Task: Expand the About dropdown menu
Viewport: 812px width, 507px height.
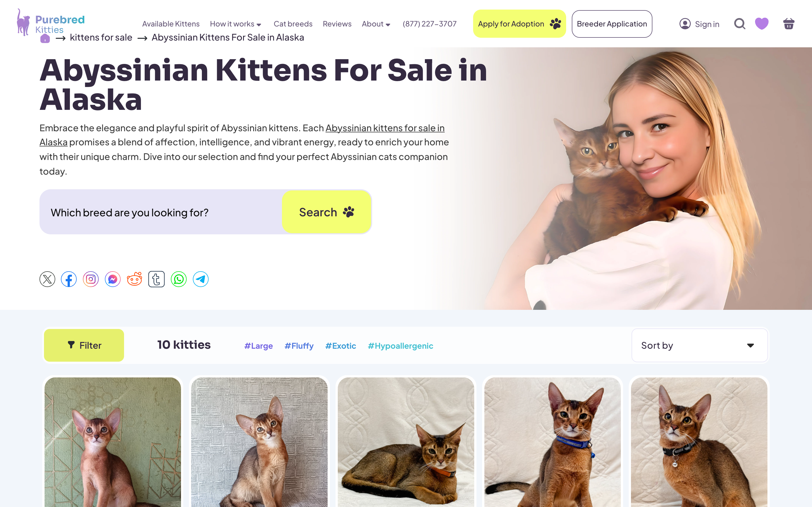Action: click(x=376, y=24)
